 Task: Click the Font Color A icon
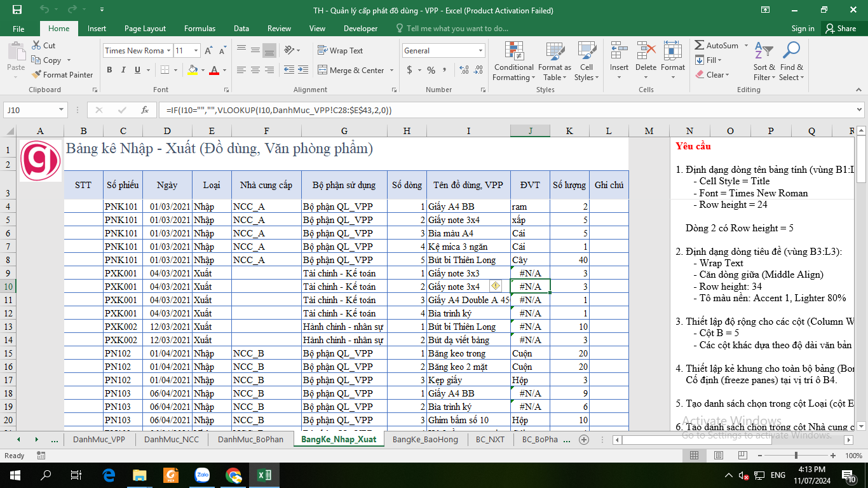pos(214,70)
